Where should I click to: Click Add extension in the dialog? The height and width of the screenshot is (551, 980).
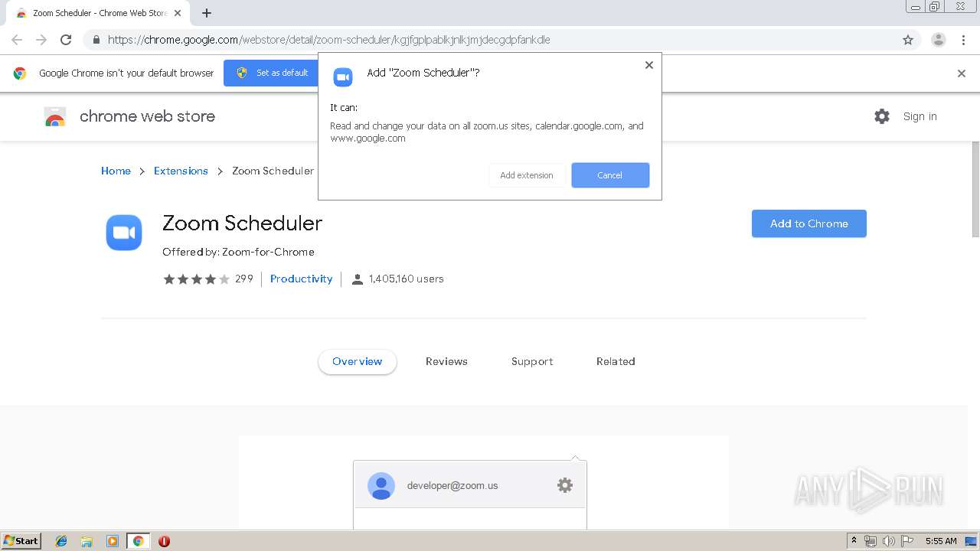[527, 175]
